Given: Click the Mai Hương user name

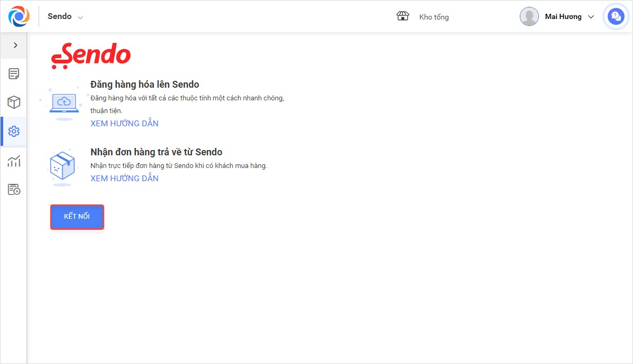Looking at the screenshot, I should (563, 17).
